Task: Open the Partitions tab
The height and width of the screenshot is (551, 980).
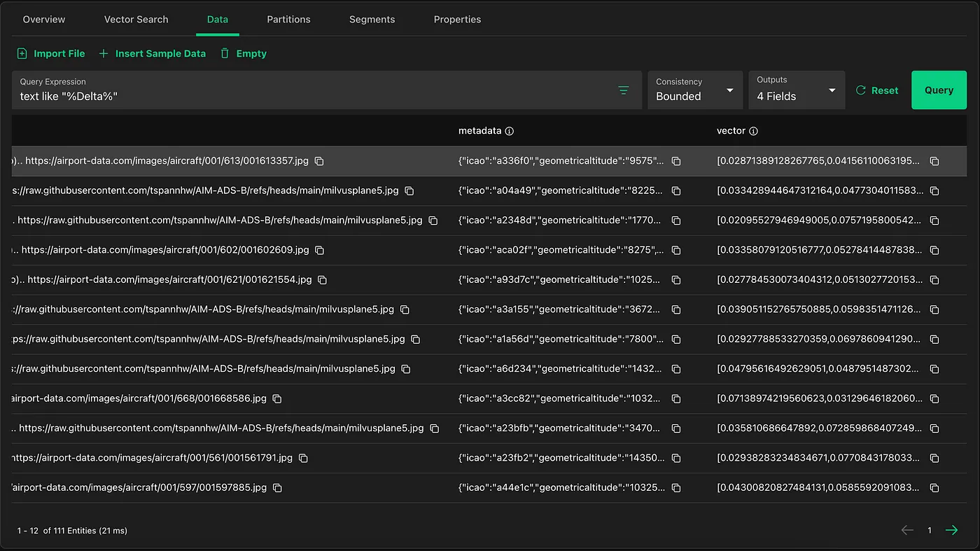Action: [288, 20]
